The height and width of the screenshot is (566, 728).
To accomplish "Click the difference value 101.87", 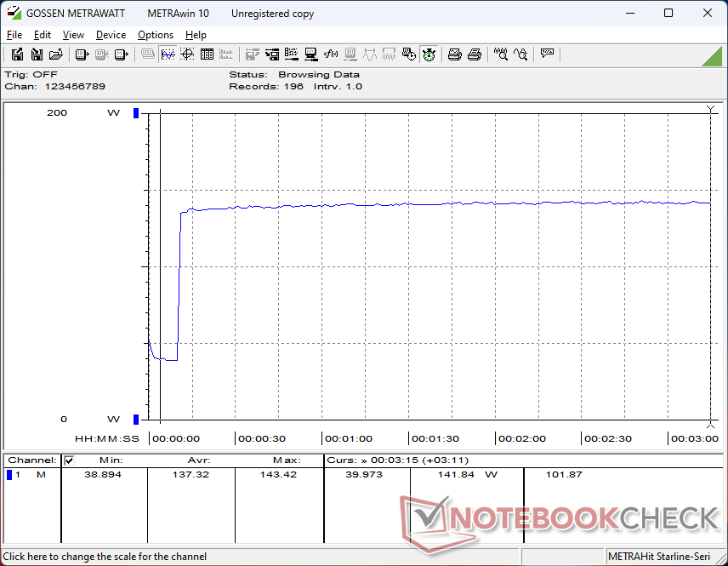I will tap(564, 474).
